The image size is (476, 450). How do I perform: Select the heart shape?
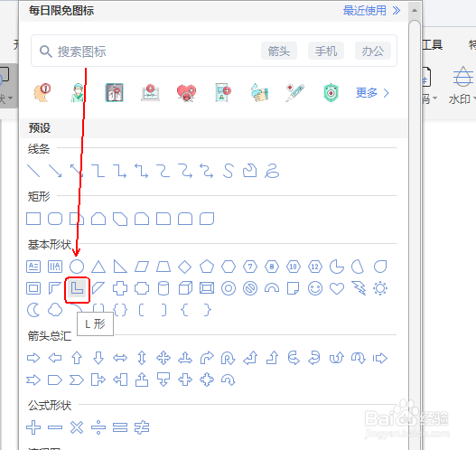pyautogui.click(x=337, y=288)
